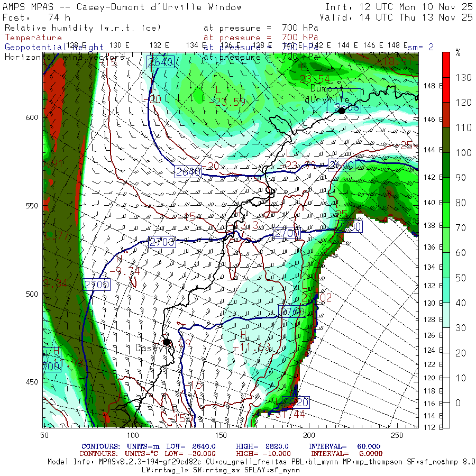The width and height of the screenshot is (476, 476).
Task: Click the 'Horizontal wind vectors' legend label
Action: 65,57
